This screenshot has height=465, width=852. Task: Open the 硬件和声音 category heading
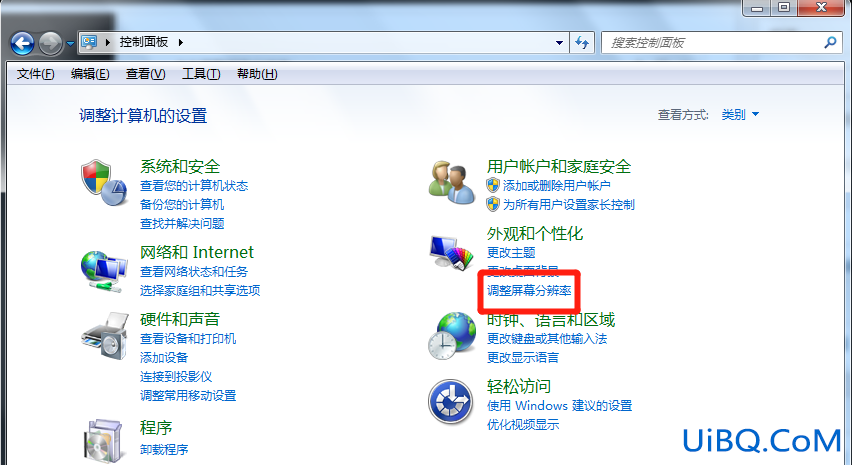(x=180, y=319)
